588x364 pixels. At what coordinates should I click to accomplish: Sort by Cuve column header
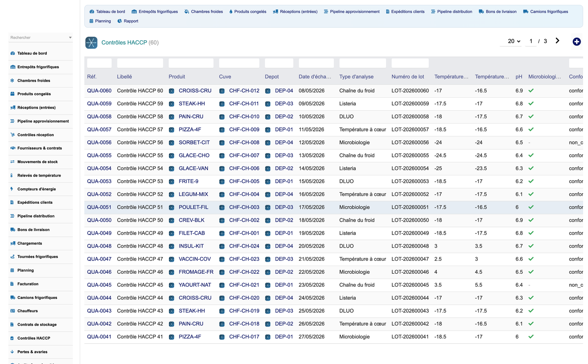(225, 76)
